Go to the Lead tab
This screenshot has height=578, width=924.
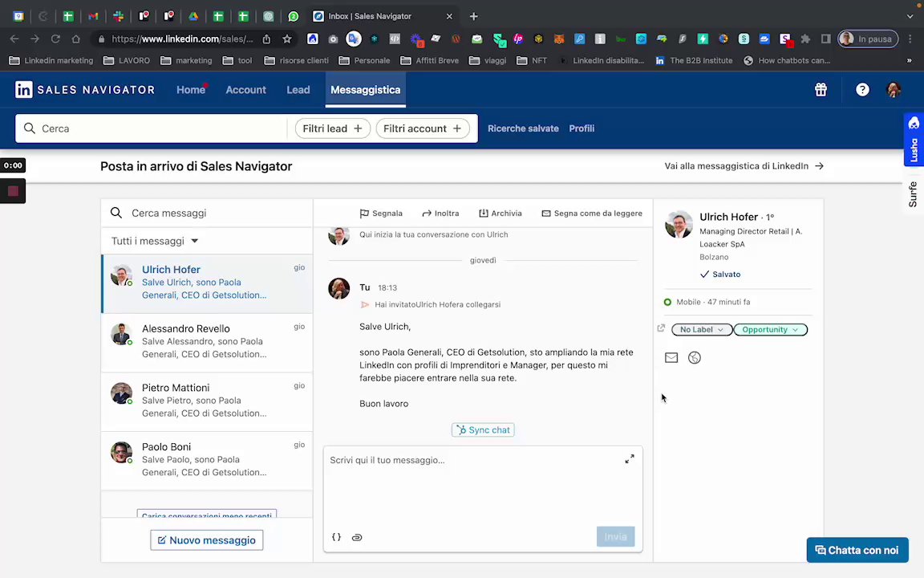click(298, 90)
